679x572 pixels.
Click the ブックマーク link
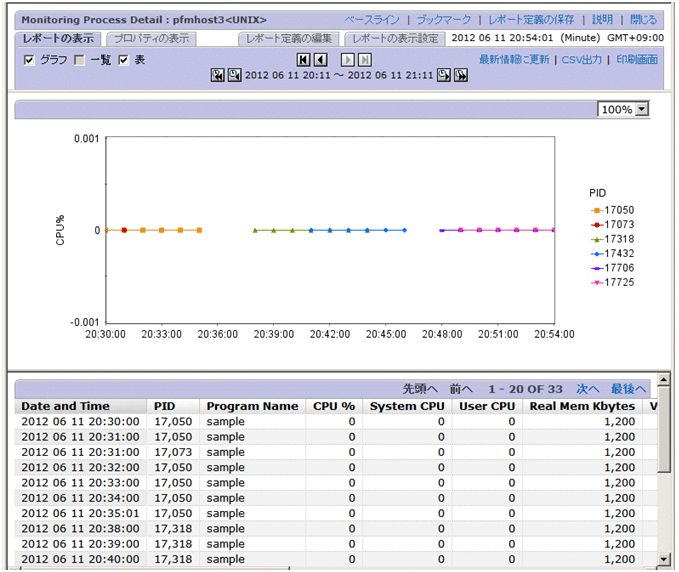click(x=443, y=19)
